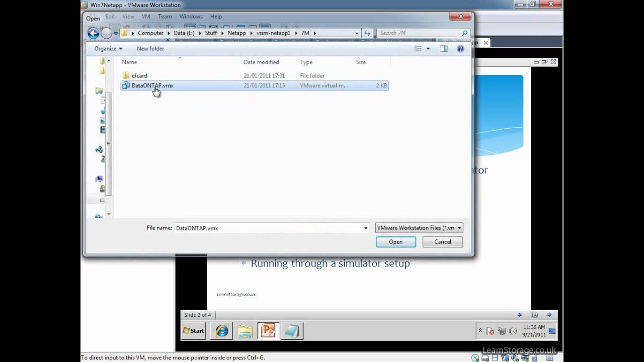Open the file type filter dropdown
Image resolution: width=644 pixels, height=362 pixels.
pyautogui.click(x=419, y=228)
